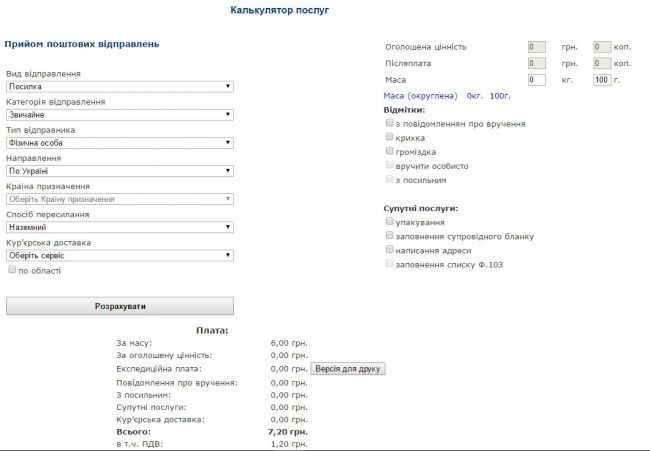This screenshot has width=650, height=451.
Task: Open the Вид відправлення dropdown
Action: click(x=119, y=87)
